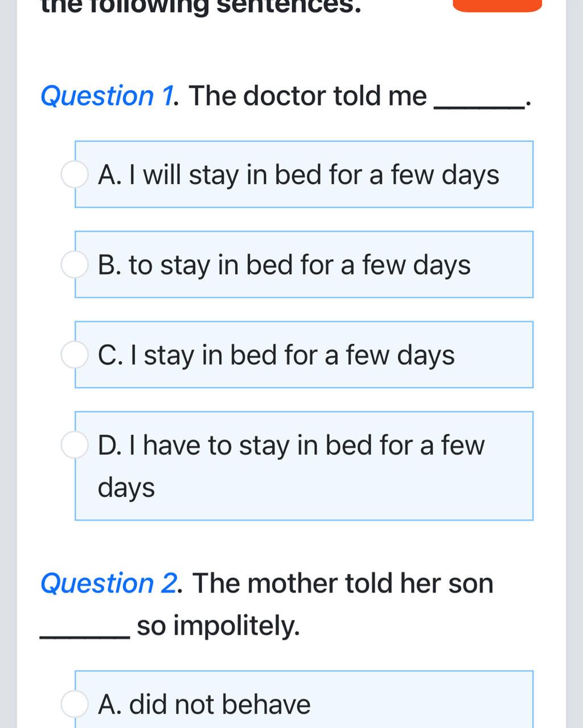
Task: Click the text 'The mother told her son'
Action: click(x=343, y=583)
